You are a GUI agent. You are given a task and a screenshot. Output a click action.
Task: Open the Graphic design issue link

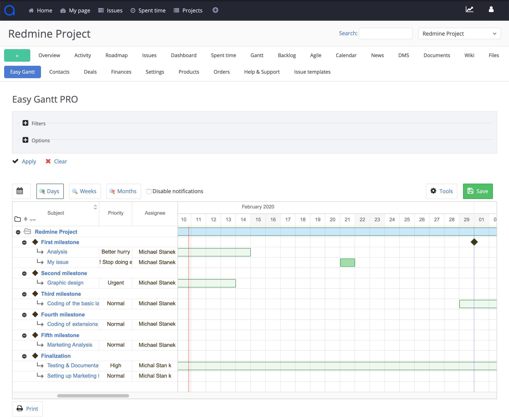[x=65, y=282]
